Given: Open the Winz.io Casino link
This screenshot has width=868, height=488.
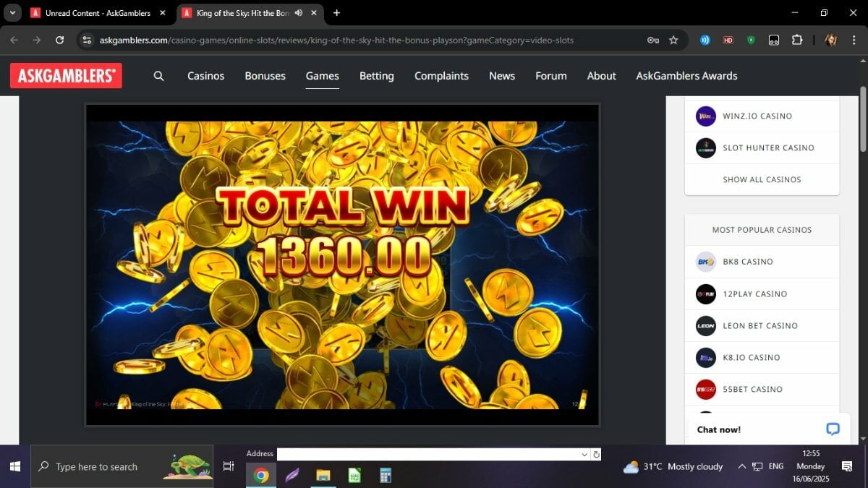Looking at the screenshot, I should tap(757, 116).
